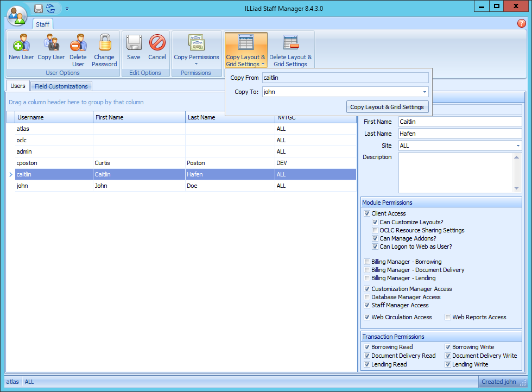Expand the Copy To dropdown
Viewport: 532px width, 392px height.
pos(425,92)
